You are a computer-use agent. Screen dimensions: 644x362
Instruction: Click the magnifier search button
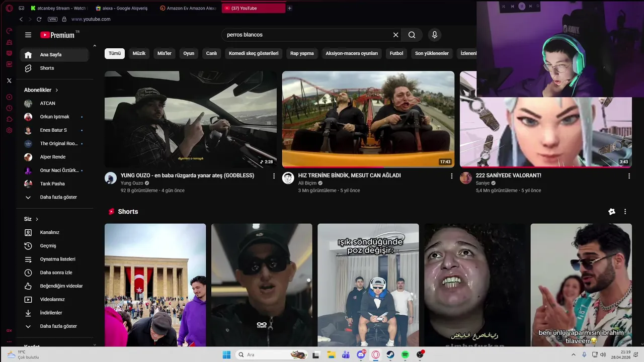click(412, 35)
